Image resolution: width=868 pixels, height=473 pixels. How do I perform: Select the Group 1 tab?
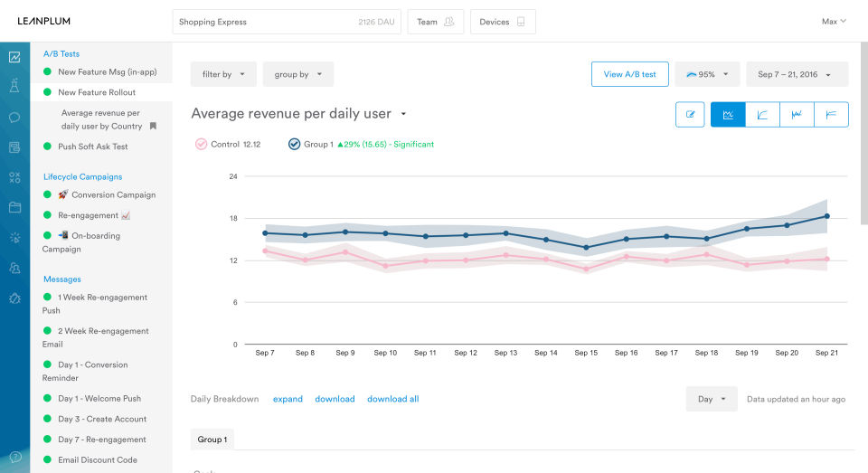(x=212, y=440)
